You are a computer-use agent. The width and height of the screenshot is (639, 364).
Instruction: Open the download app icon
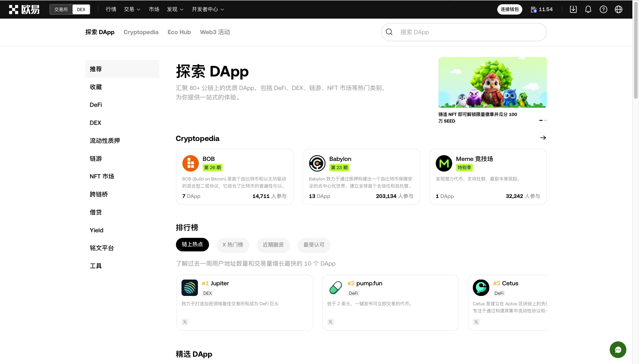click(573, 9)
